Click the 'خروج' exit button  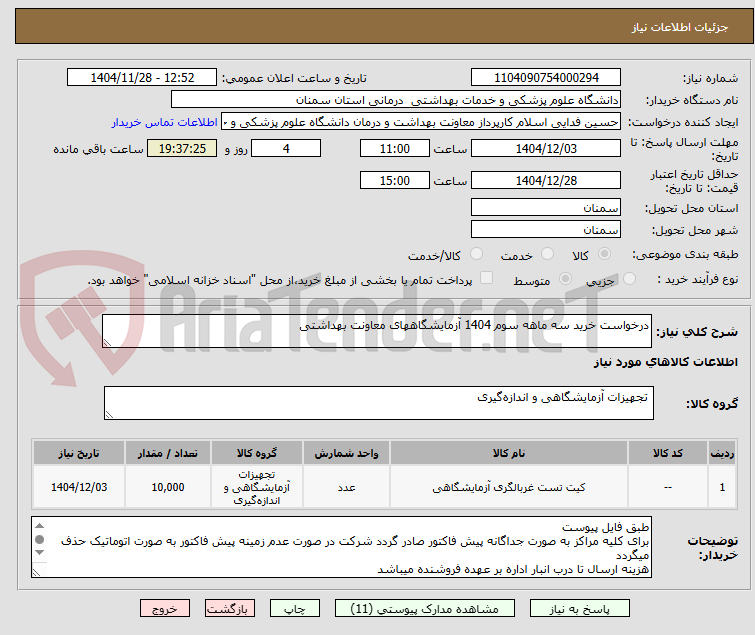[165, 609]
